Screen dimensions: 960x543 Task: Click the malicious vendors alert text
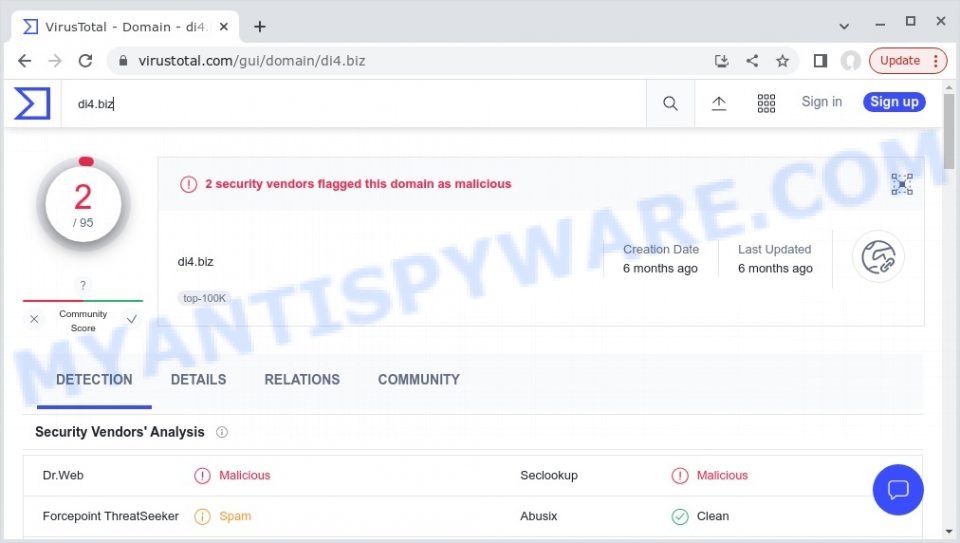[358, 184]
